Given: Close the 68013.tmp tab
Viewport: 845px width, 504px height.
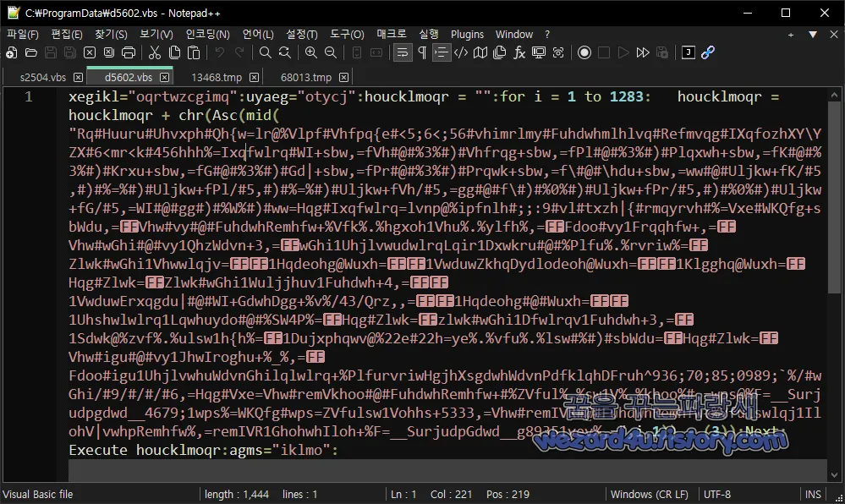Looking at the screenshot, I should (x=343, y=78).
